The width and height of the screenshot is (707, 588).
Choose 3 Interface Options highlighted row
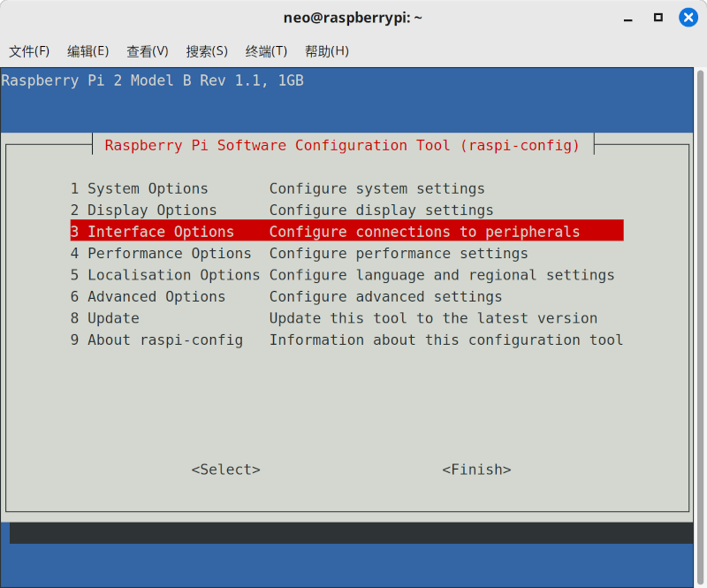(346, 231)
